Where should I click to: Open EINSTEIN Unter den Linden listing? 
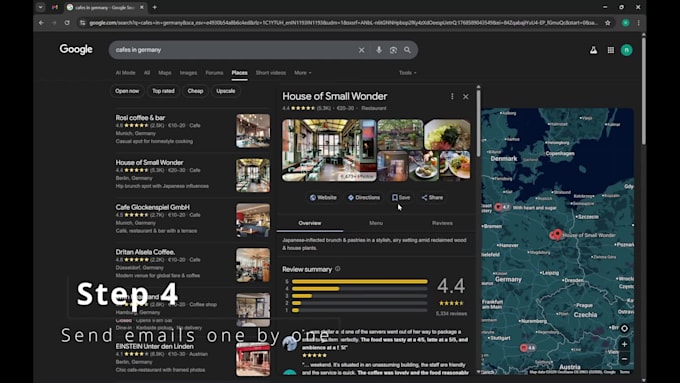(x=154, y=346)
